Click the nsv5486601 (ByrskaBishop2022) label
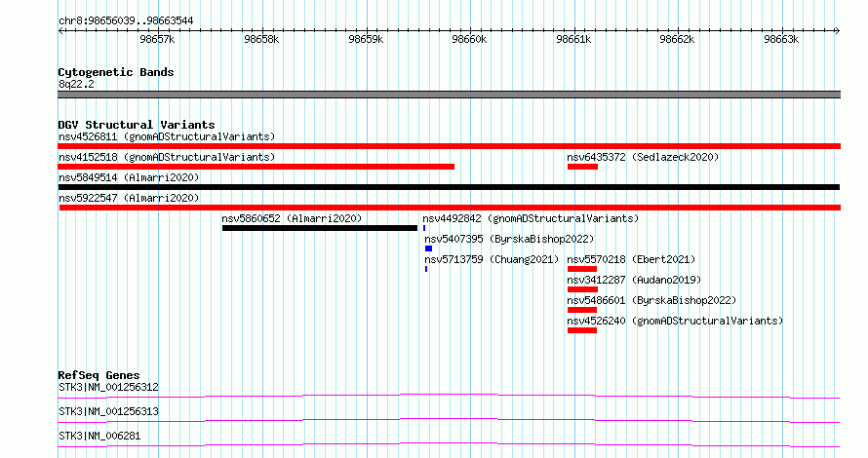 coord(651,300)
